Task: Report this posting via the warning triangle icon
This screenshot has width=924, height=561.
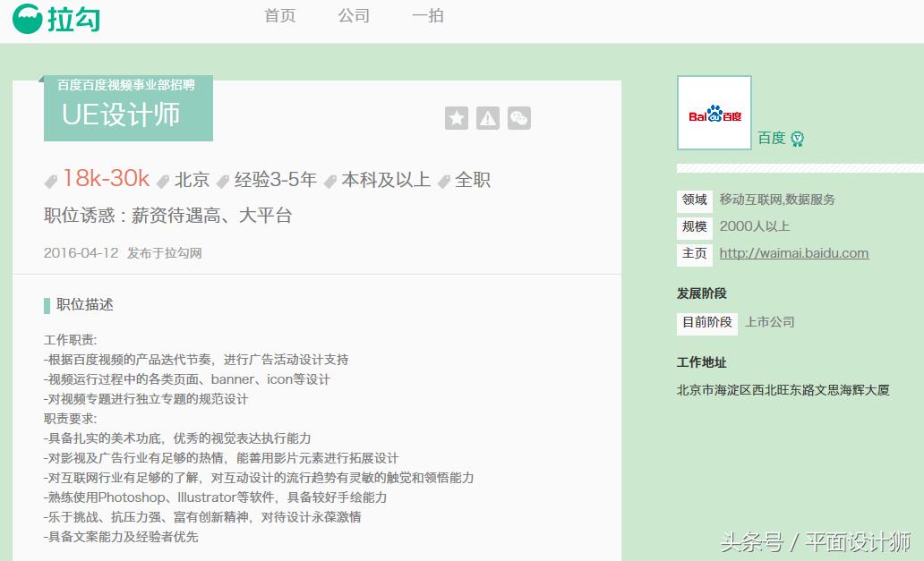Action: pyautogui.click(x=487, y=117)
